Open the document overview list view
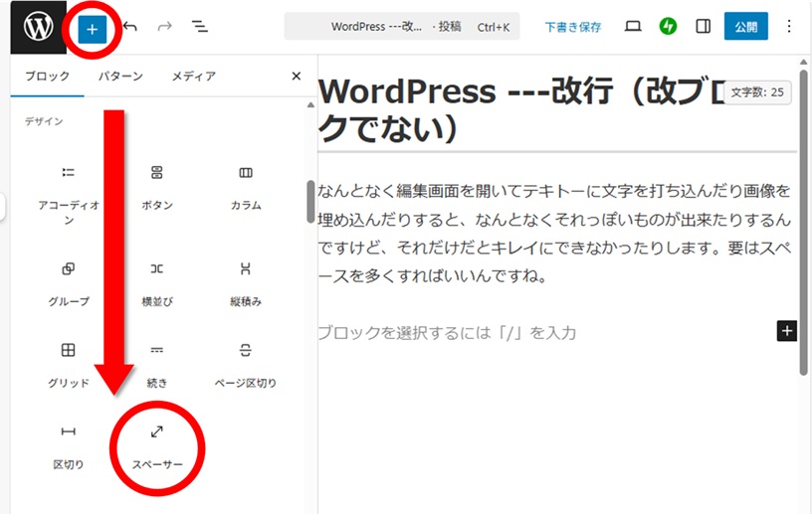The height and width of the screenshot is (514, 812). (x=200, y=27)
